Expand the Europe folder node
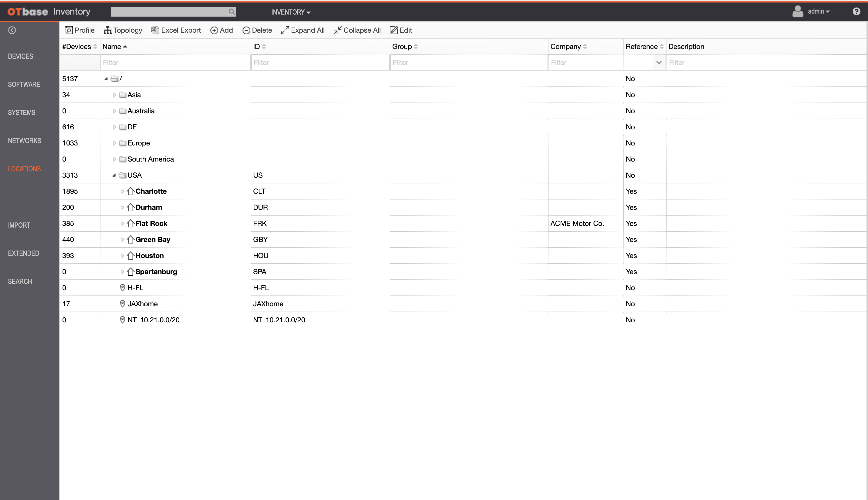The width and height of the screenshot is (868, 500). click(114, 143)
